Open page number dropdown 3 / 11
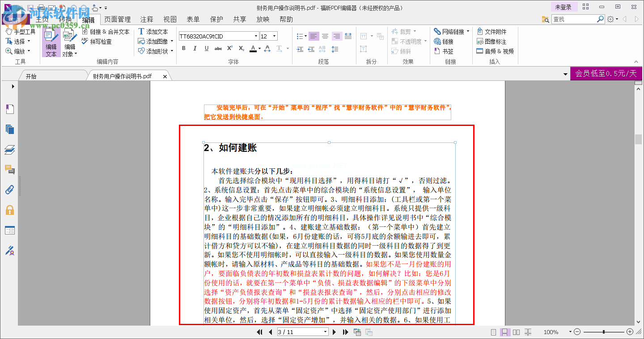644x339 pixels. (x=326, y=332)
